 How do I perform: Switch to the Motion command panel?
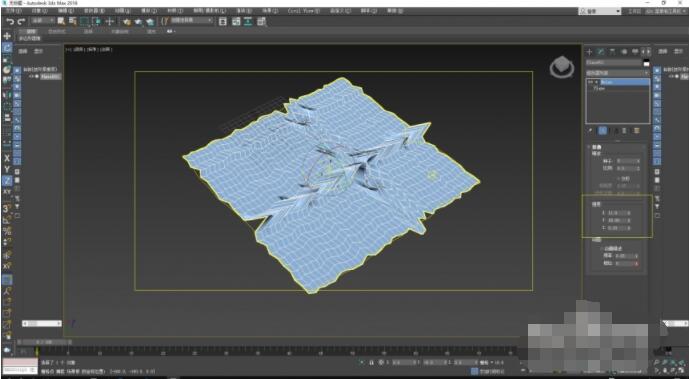click(624, 52)
